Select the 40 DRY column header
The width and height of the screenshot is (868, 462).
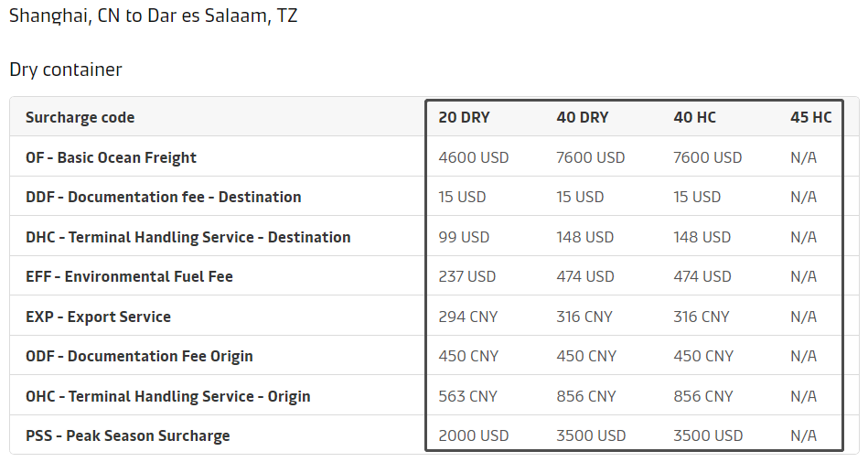click(582, 117)
